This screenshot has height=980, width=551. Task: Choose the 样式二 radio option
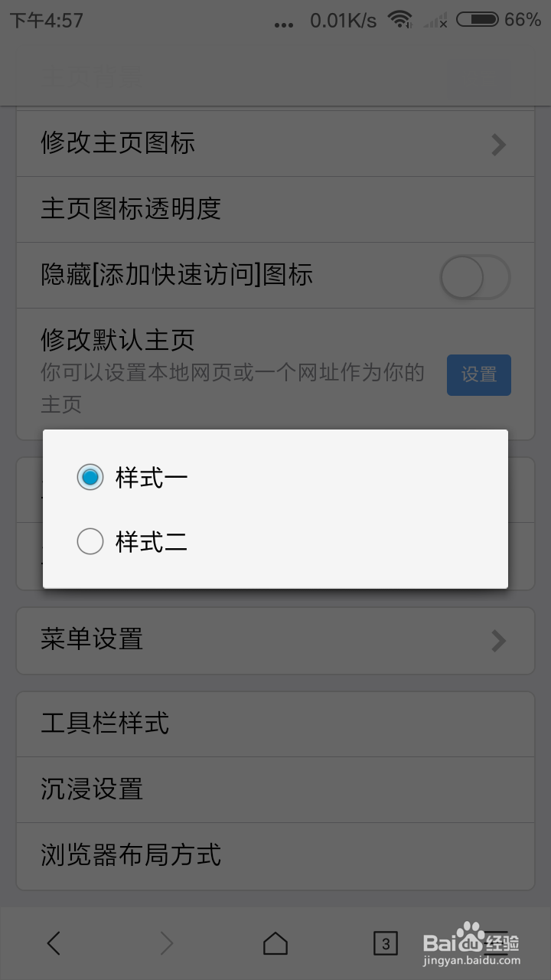[x=90, y=542]
